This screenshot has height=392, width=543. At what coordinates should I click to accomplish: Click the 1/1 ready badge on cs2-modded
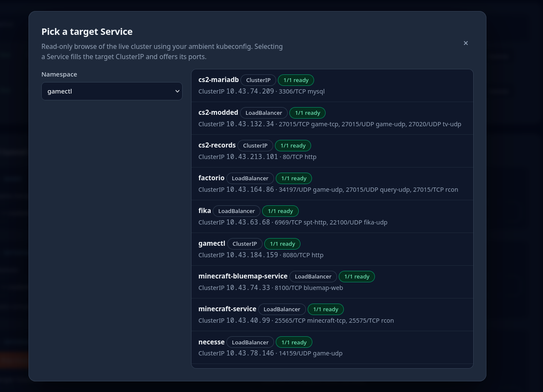click(x=308, y=113)
